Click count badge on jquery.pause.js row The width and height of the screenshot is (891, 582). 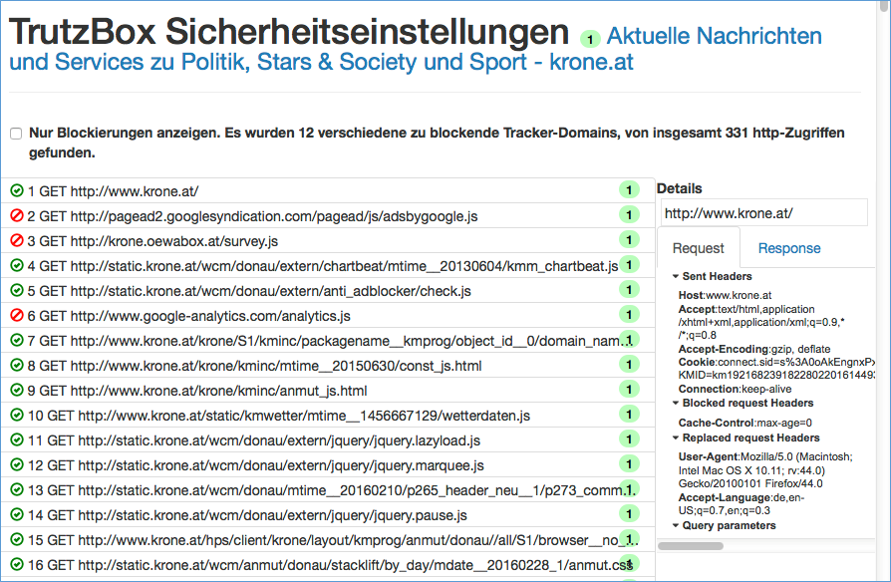[629, 514]
